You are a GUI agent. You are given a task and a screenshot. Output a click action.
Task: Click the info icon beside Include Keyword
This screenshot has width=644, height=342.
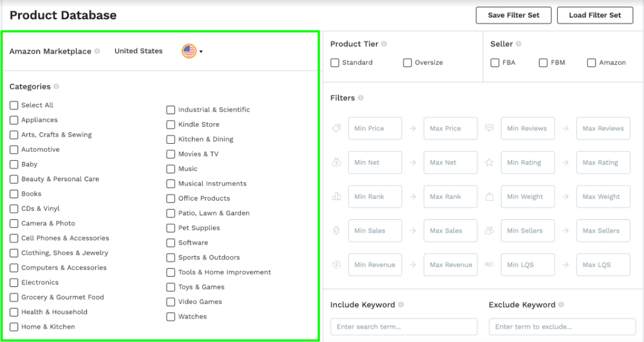pyautogui.click(x=401, y=305)
